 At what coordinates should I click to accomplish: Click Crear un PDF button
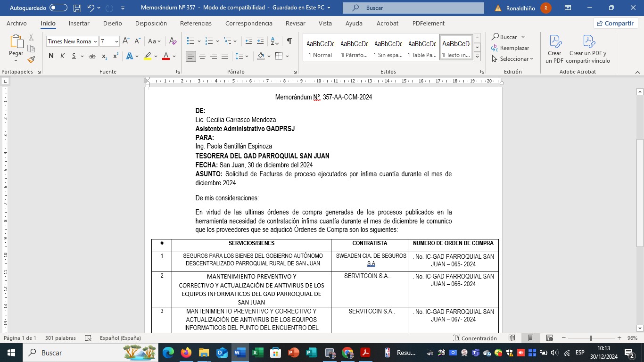554,49
